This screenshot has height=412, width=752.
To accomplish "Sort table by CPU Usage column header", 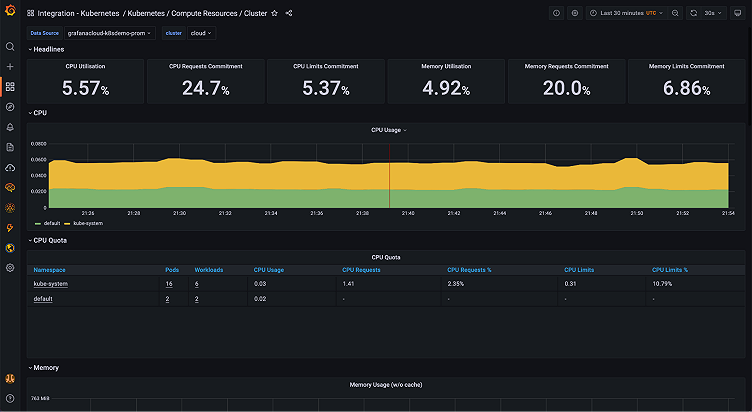I will (268, 270).
